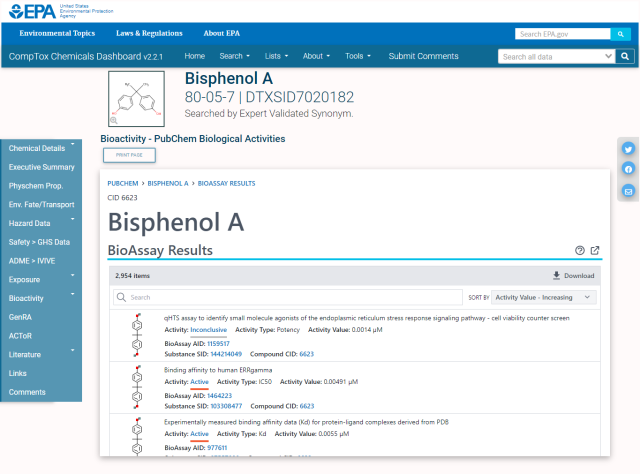This screenshot has height=474, width=640.
Task: Click the Bisphenol A structure thumbnail
Action: coord(136,100)
